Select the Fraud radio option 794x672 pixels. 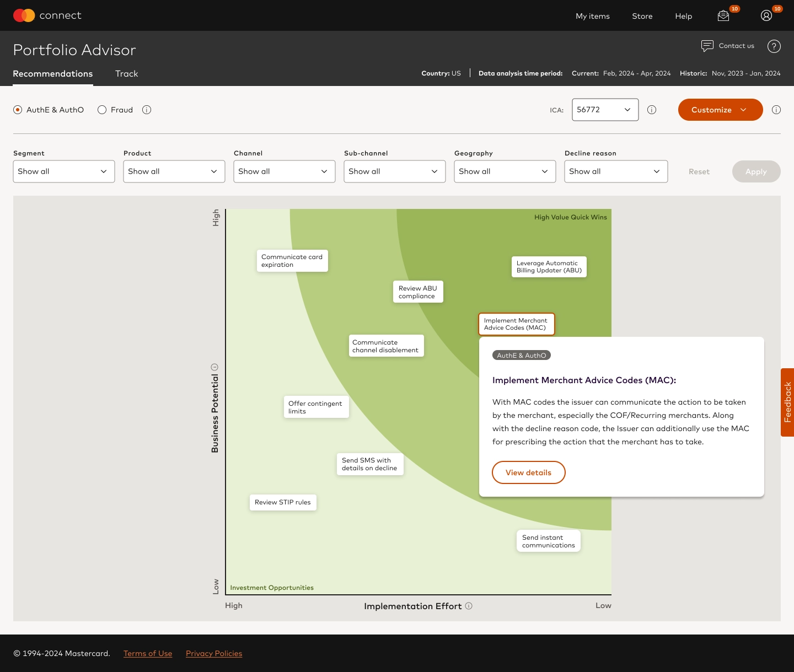click(x=102, y=110)
